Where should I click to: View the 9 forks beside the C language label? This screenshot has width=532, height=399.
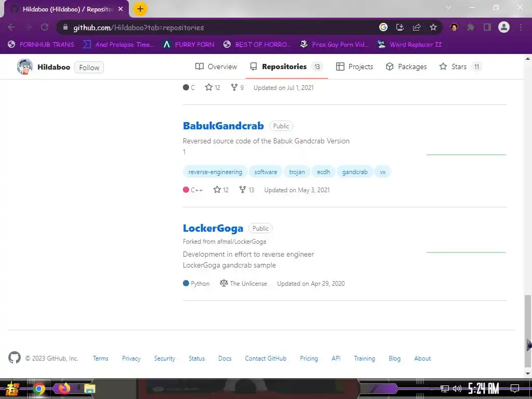(237, 87)
